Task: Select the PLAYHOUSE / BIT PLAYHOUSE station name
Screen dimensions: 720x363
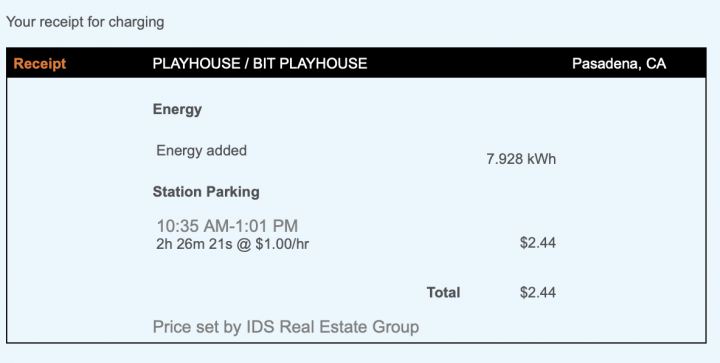Action: (260, 63)
